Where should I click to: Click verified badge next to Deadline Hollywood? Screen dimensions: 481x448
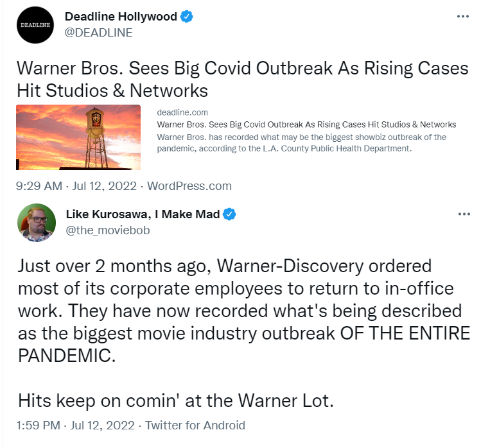click(186, 16)
